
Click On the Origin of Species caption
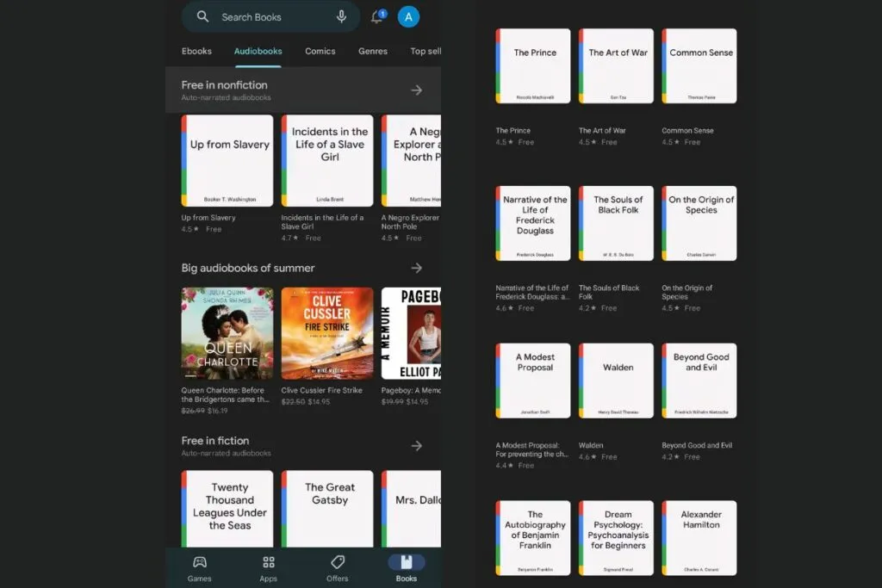(686, 293)
